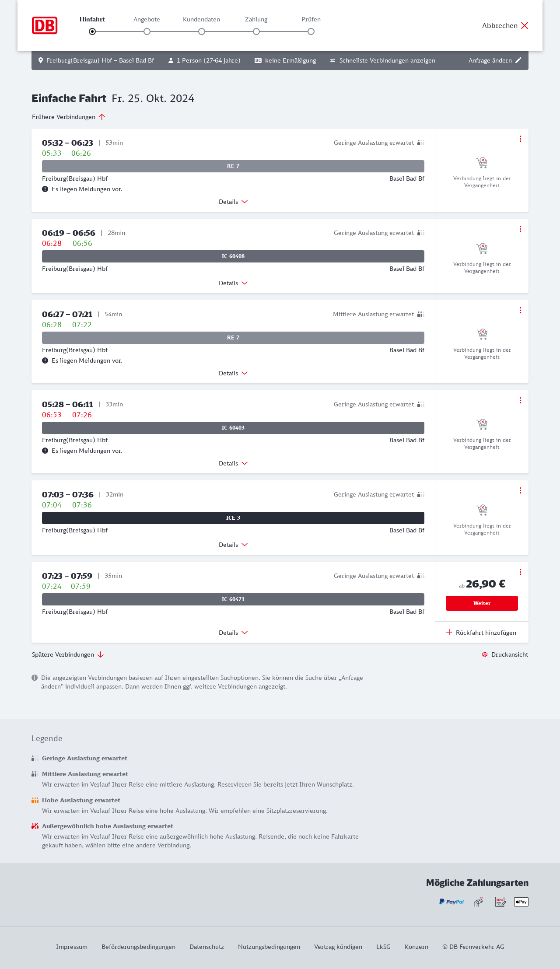Click the DB logo
This screenshot has width=560, height=969.
(45, 25)
